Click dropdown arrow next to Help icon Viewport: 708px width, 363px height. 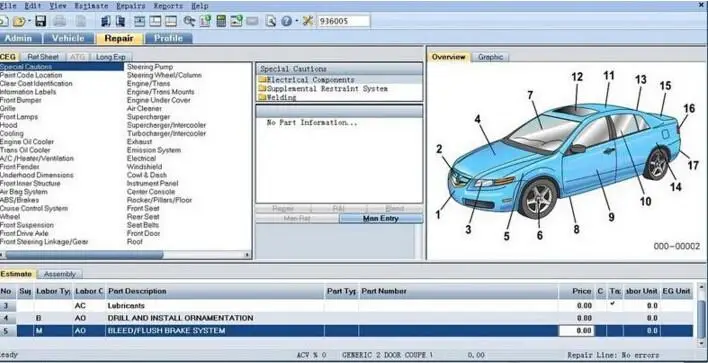[297, 21]
